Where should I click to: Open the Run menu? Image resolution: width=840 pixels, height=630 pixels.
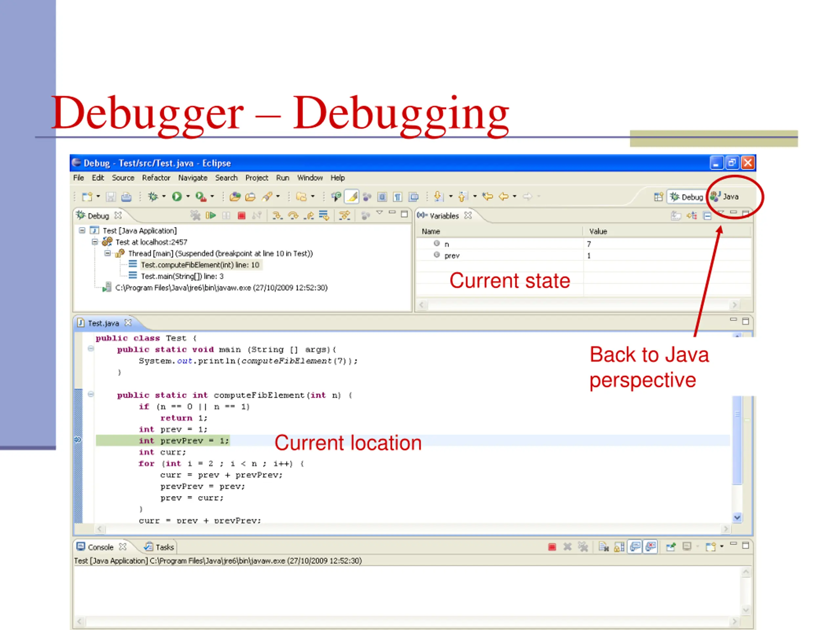click(283, 178)
